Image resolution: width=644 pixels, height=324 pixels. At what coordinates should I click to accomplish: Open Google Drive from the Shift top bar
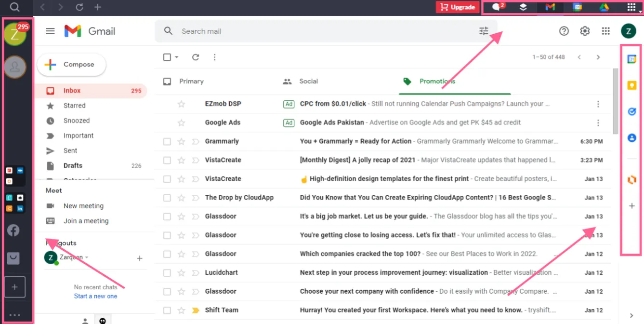[604, 7]
